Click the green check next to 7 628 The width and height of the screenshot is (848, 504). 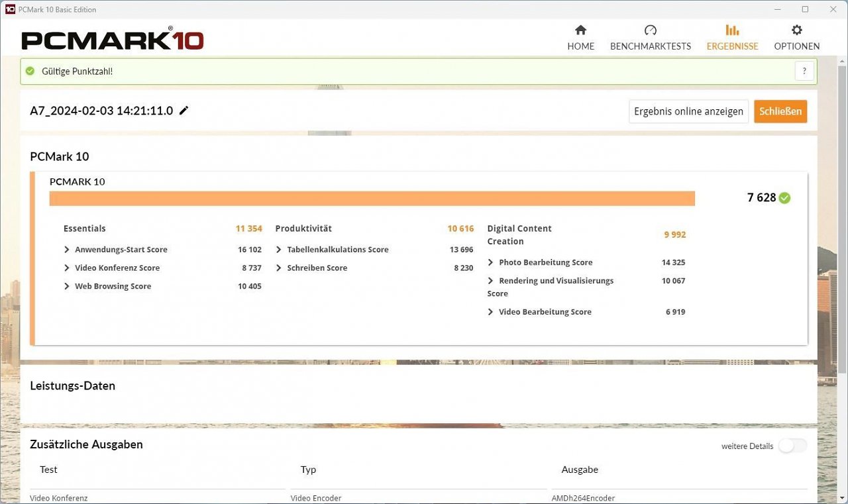coord(784,197)
